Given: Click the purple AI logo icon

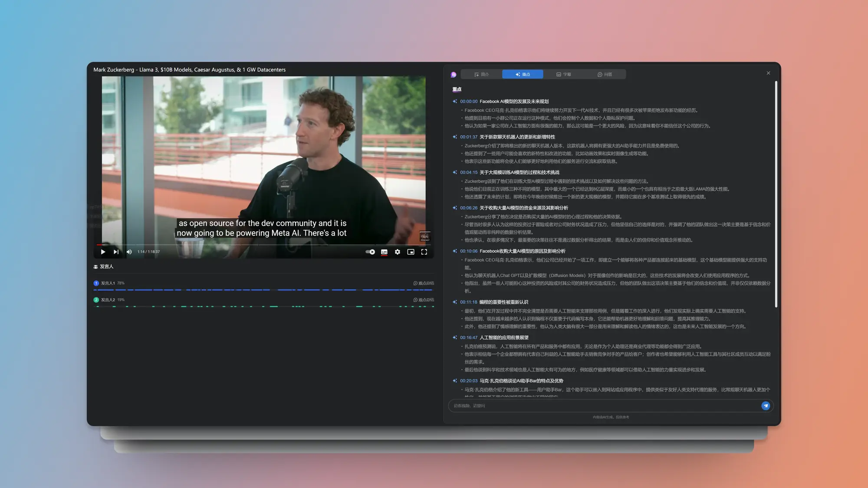Looking at the screenshot, I should coord(454,75).
